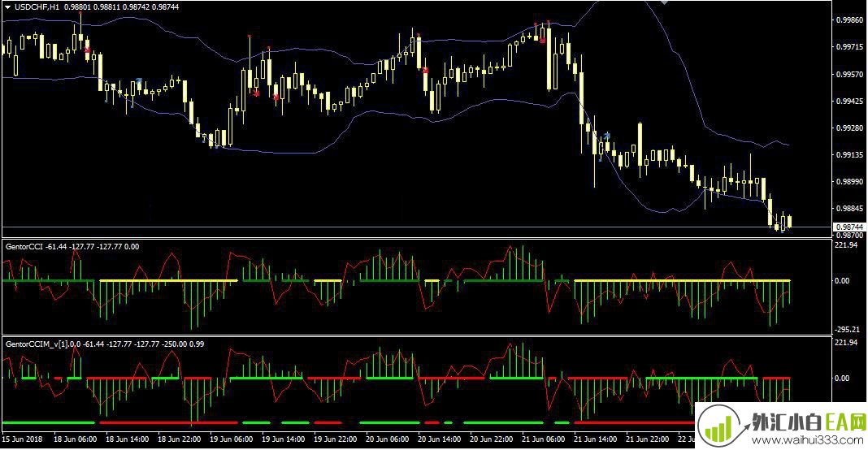This screenshot has height=450, width=868.
Task: Click the 15 Jun 2018 time axis label
Action: [22, 439]
